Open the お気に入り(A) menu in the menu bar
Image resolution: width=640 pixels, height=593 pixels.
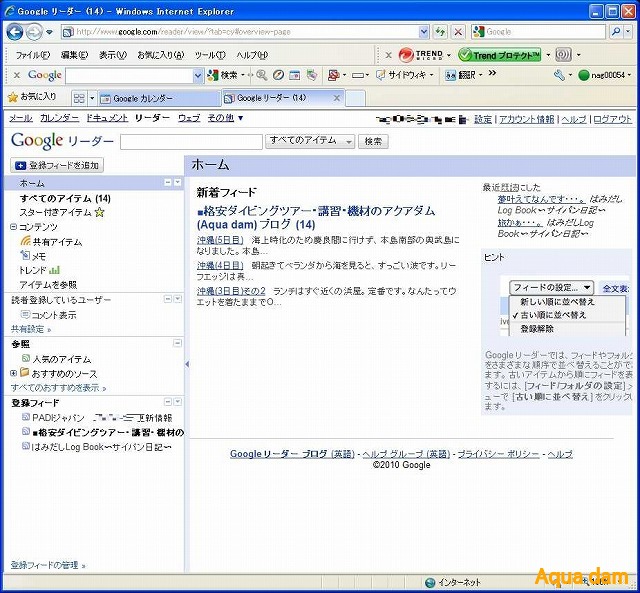click(x=161, y=55)
